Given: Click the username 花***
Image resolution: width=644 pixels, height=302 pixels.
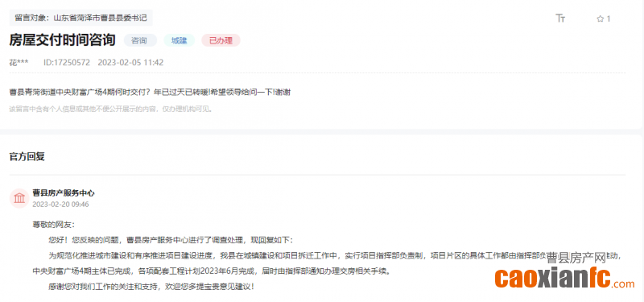Looking at the screenshot, I should point(19,63).
